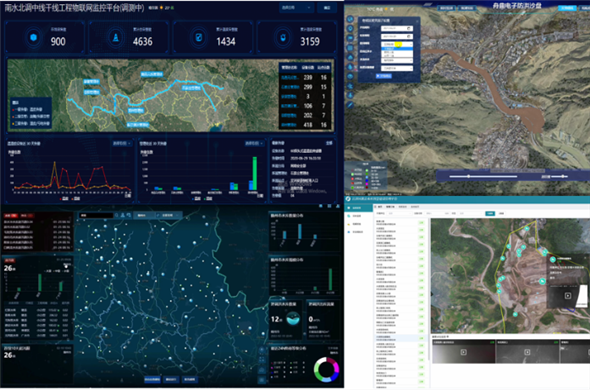Switch to the highlighted blue tab in the sand table header

pos(567,8)
